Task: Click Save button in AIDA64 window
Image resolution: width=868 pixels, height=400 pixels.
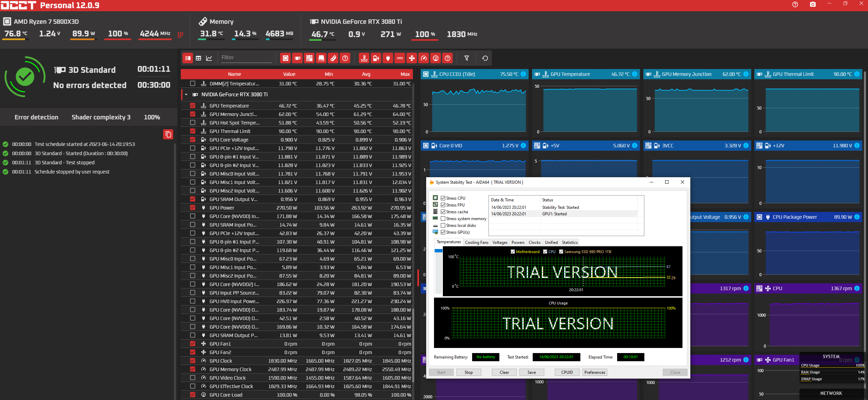Action: tap(532, 372)
